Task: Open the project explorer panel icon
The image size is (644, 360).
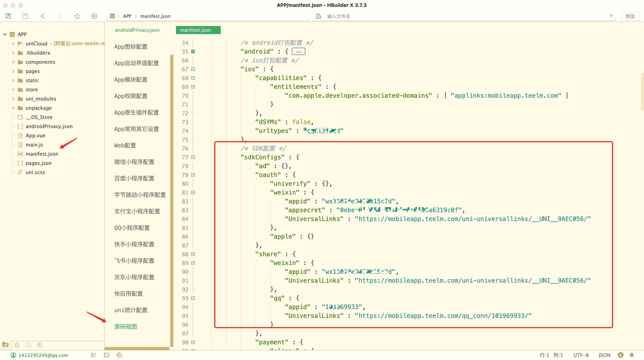Action: pos(5,345)
